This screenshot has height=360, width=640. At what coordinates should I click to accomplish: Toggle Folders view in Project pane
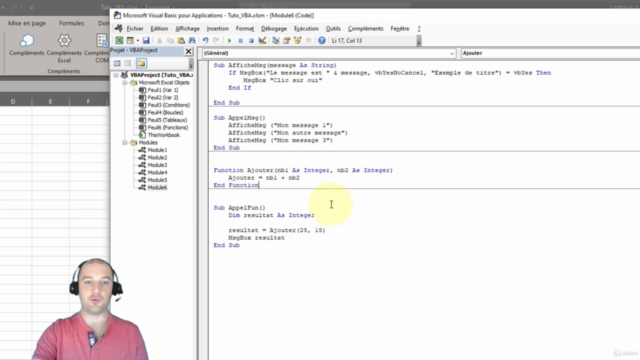tap(141, 63)
